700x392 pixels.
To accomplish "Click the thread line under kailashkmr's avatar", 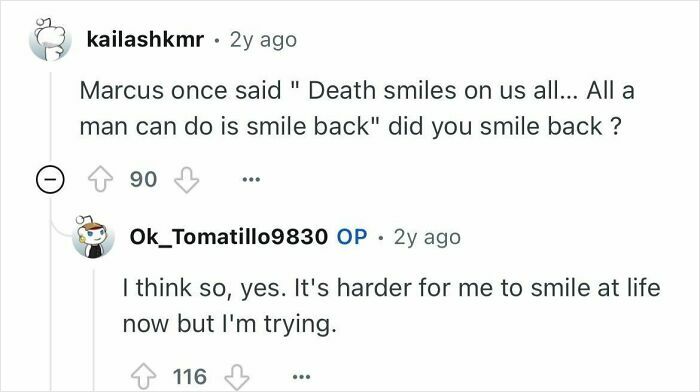I will (50, 117).
